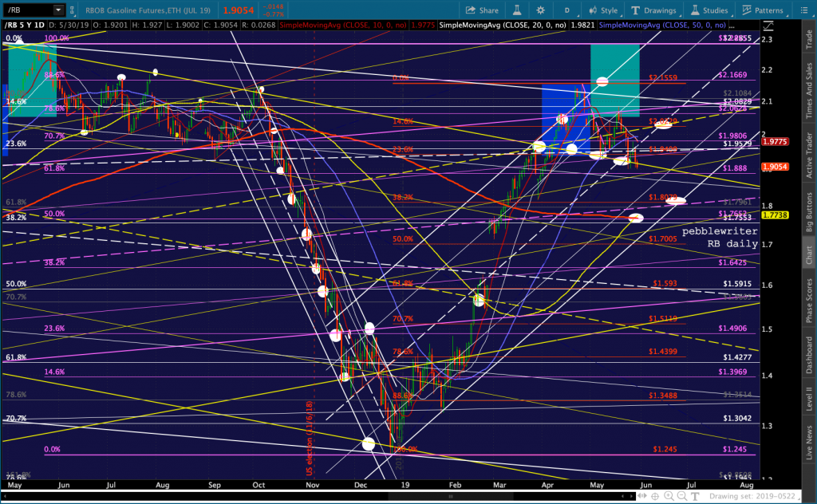
Task: Switch to the Trade side tab
Action: 809,40
